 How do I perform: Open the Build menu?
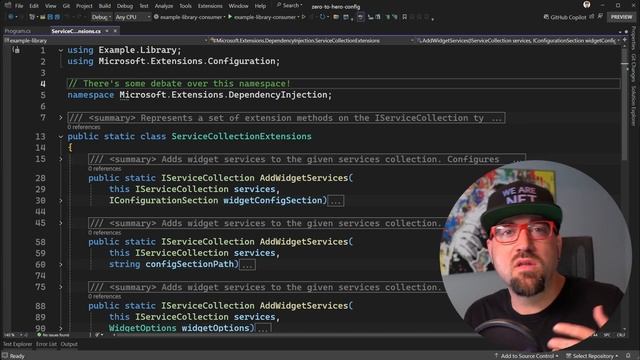(x=104, y=6)
